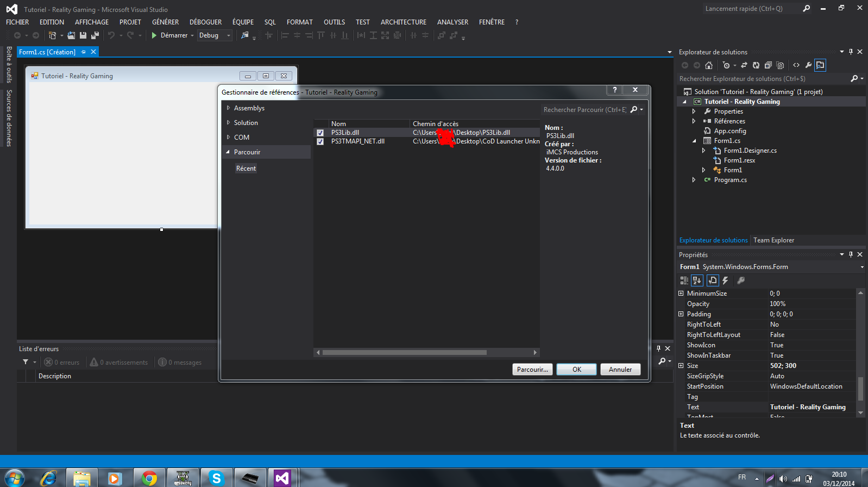868x487 pixels.
Task: Click Categorized view icon in Properties panel
Action: pyautogui.click(x=684, y=280)
